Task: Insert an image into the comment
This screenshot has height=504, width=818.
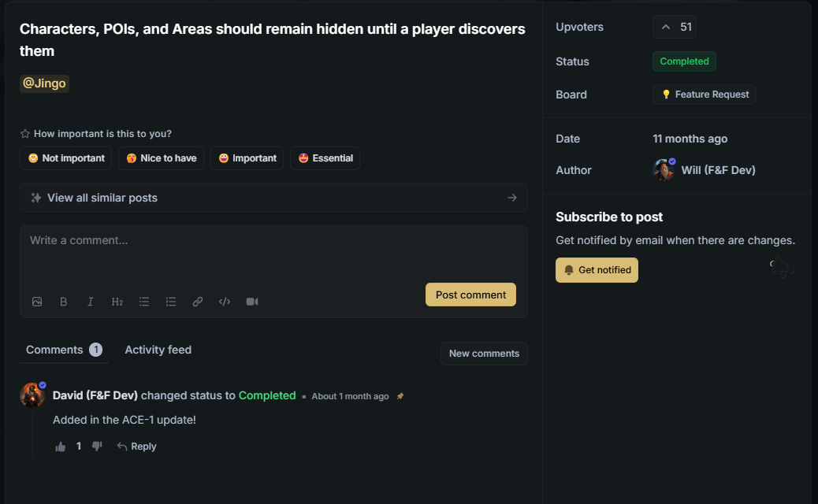Action: pyautogui.click(x=37, y=302)
